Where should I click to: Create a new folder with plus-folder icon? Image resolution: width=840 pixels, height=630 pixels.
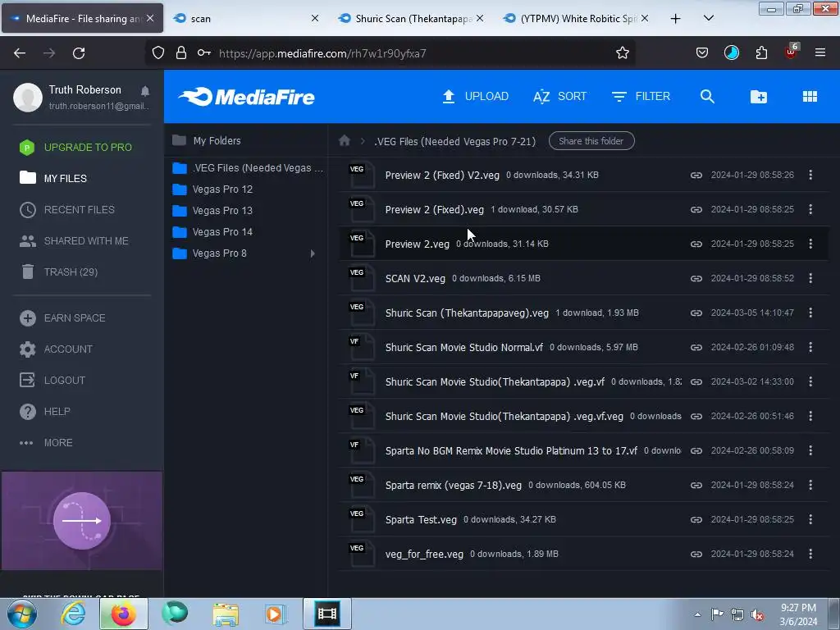pyautogui.click(x=759, y=97)
